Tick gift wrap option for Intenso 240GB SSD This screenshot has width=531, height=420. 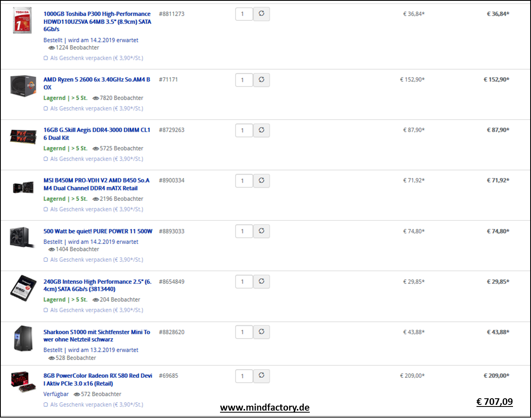pos(46,310)
